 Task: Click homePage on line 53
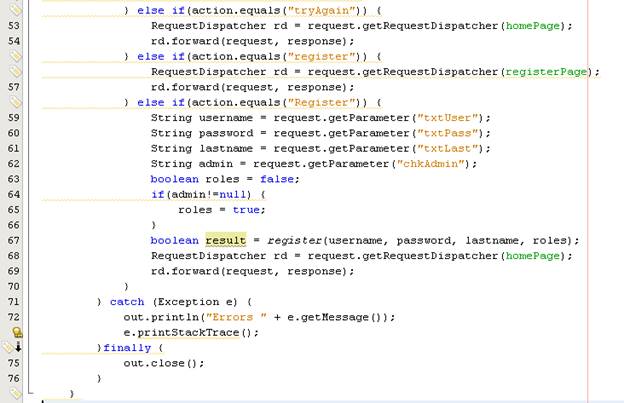click(x=533, y=26)
